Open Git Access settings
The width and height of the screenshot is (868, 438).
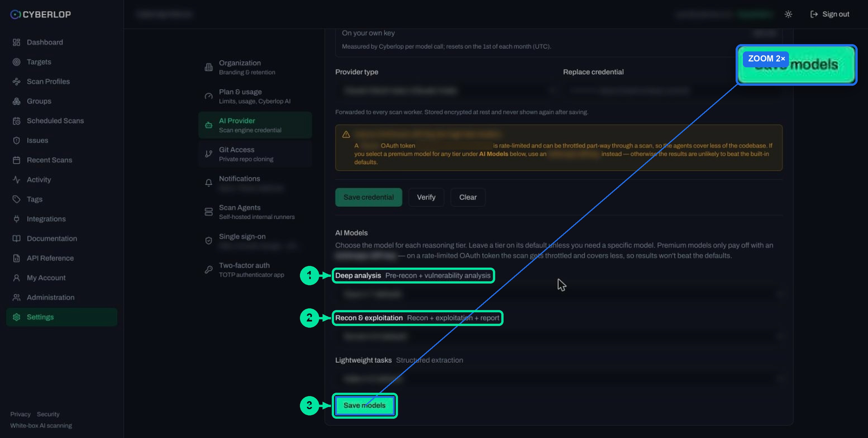click(x=255, y=154)
